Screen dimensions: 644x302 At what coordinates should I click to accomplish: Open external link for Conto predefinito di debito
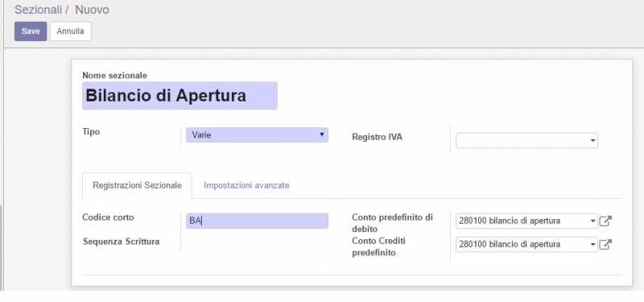pyautogui.click(x=605, y=221)
